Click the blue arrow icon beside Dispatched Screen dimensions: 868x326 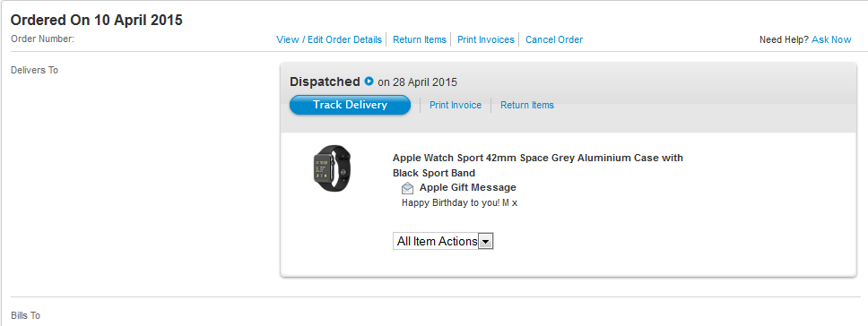coord(369,81)
